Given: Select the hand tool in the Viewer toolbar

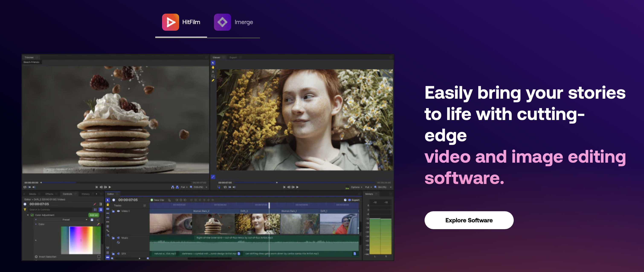Looking at the screenshot, I should [213, 67].
